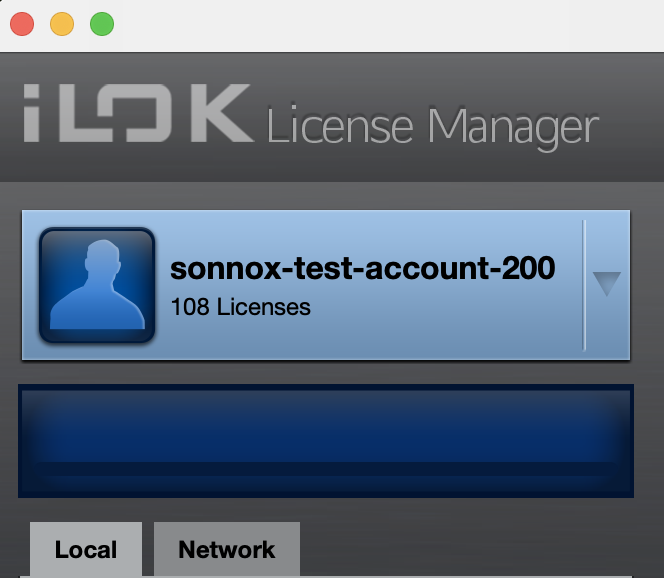Select the sonnox-test-account-200 account name
This screenshot has width=664, height=578.
tap(362, 268)
